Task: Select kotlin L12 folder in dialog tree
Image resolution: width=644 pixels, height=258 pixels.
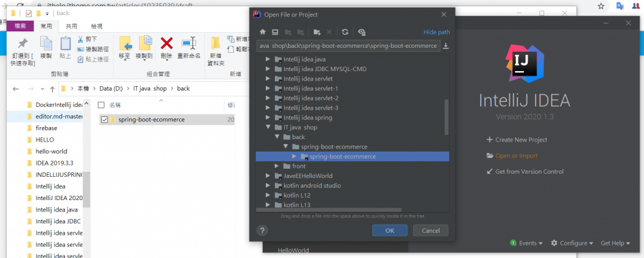Action: click(x=297, y=195)
